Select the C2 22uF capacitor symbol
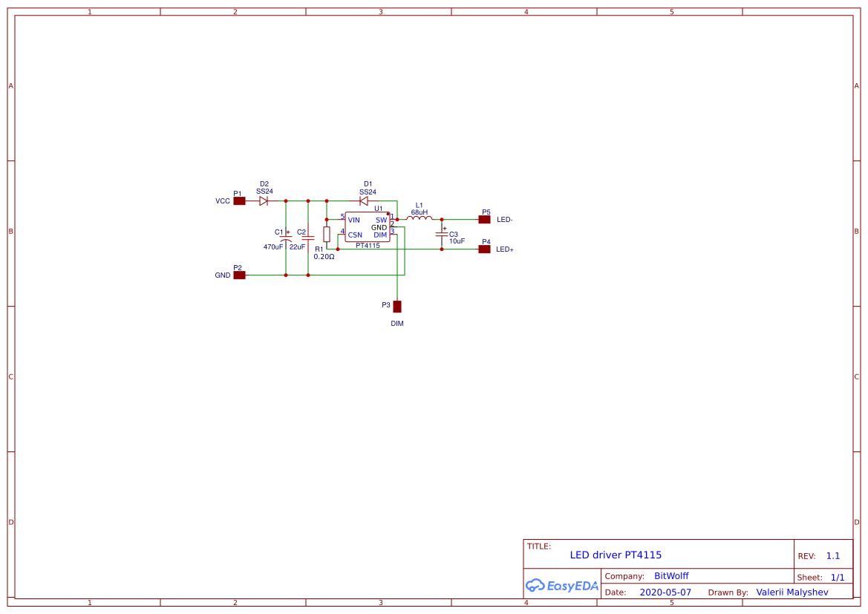Image resolution: width=868 pixels, height=614 pixels. coord(307,239)
